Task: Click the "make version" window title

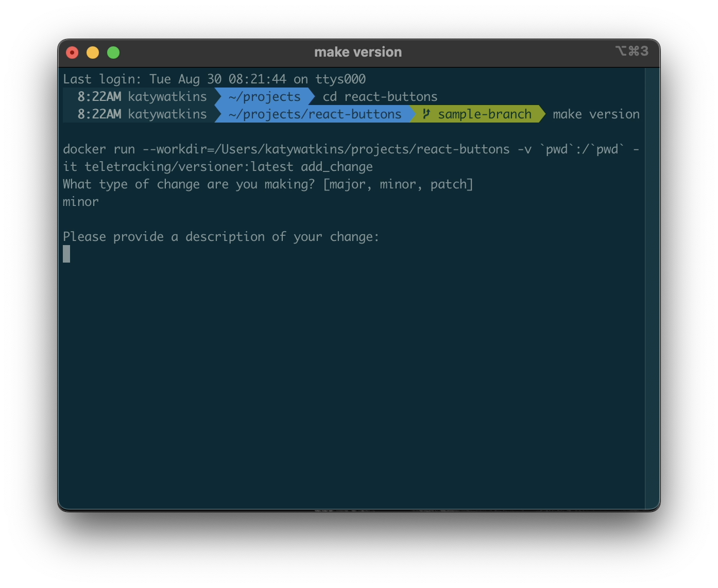Action: 358,52
